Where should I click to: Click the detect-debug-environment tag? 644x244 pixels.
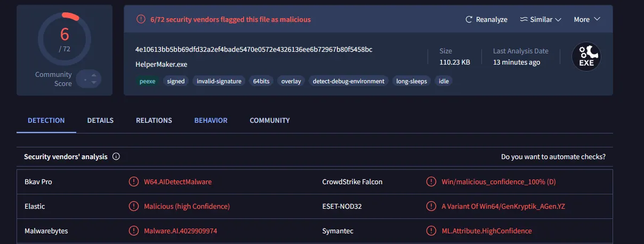[x=349, y=81]
